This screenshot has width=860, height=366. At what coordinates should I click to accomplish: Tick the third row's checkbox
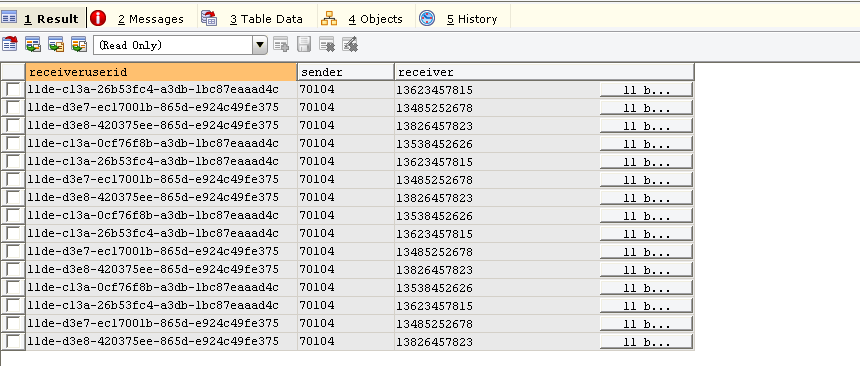pos(13,126)
